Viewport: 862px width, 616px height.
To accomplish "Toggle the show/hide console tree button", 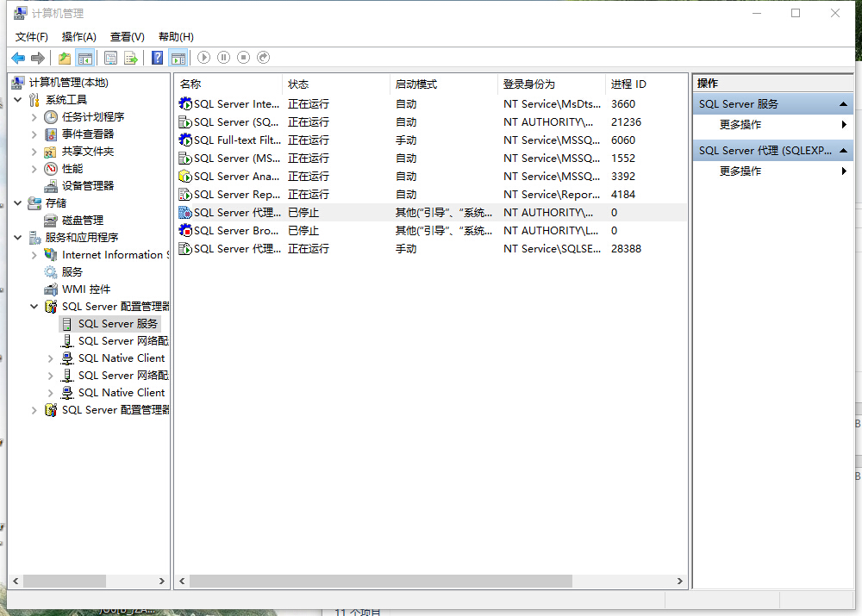I will 85,58.
